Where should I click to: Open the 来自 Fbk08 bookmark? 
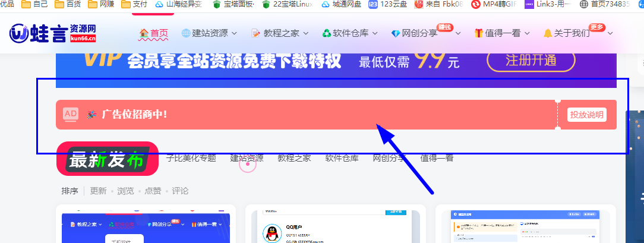pyautogui.click(x=438, y=5)
